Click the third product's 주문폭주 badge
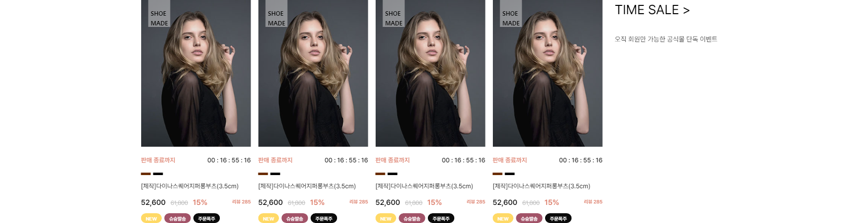The width and height of the screenshot is (868, 223). (x=441, y=218)
